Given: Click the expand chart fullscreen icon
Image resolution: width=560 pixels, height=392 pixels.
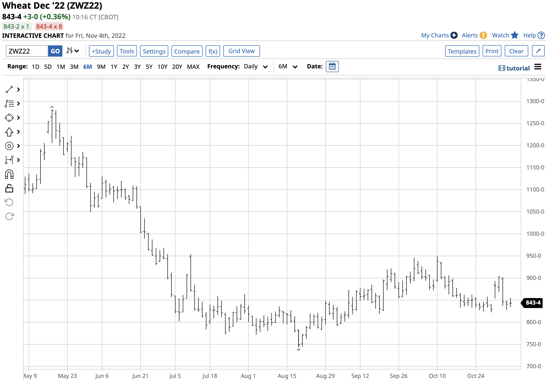Looking at the screenshot, I should 538,51.
